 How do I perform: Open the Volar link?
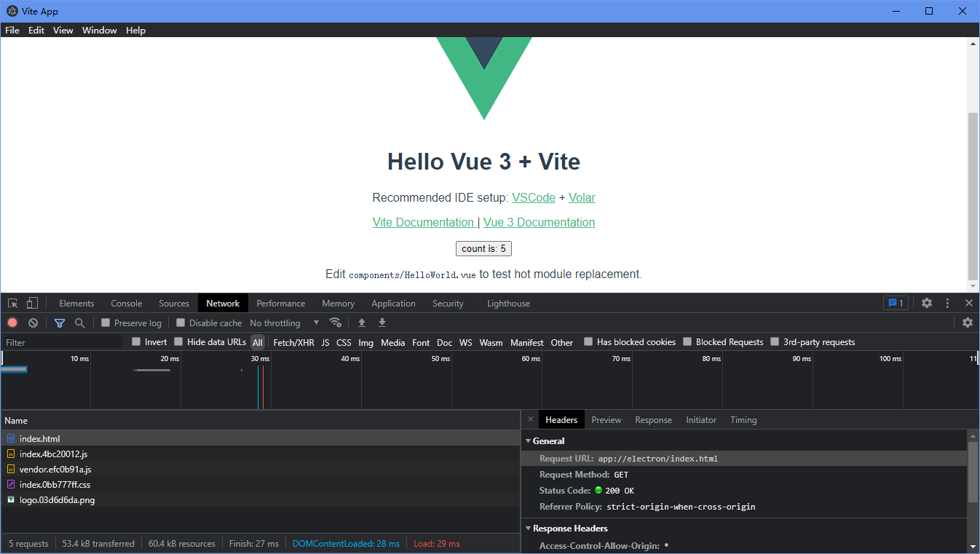[x=582, y=197]
